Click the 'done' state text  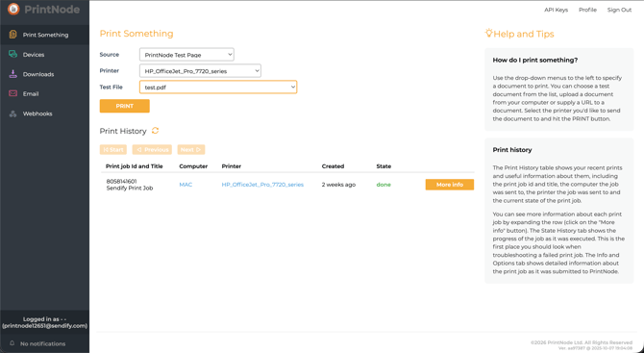tap(384, 185)
